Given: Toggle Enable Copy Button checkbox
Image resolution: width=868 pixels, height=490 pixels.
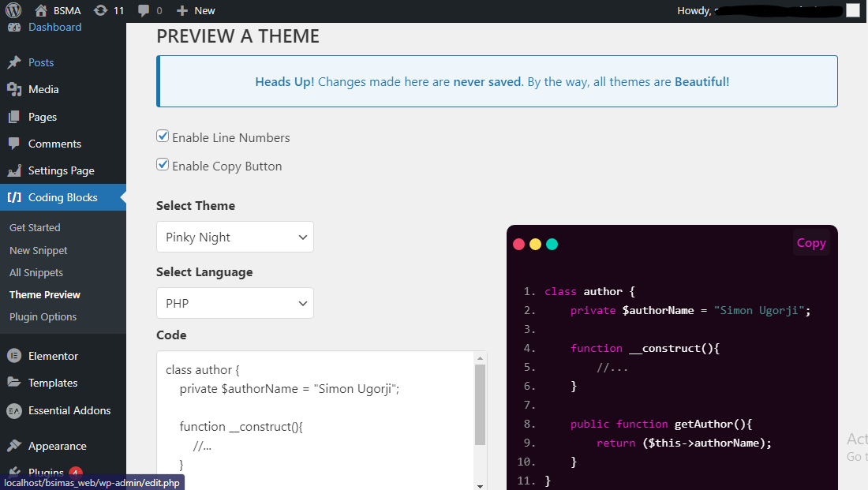Looking at the screenshot, I should (x=163, y=164).
